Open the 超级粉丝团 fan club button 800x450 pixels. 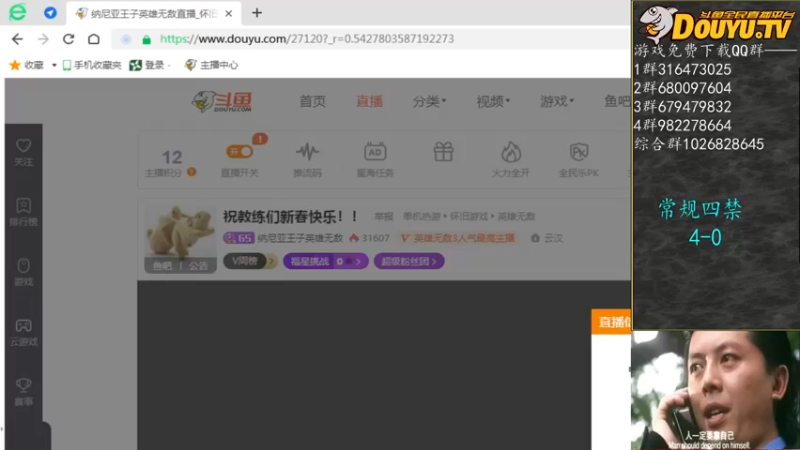pos(409,262)
